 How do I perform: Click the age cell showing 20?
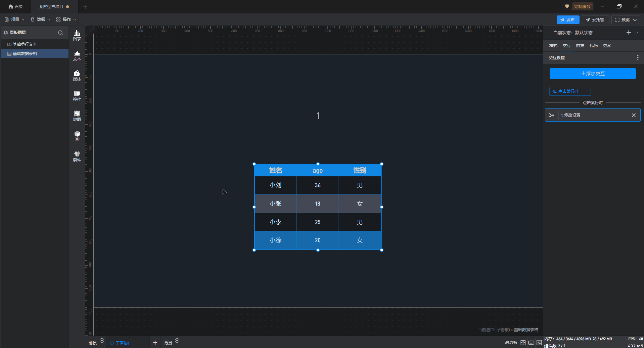pos(318,241)
